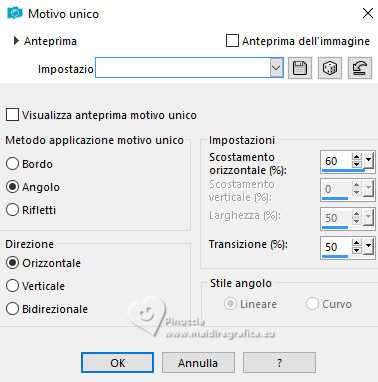Click the Motivo unico app icon in title bar
Viewport: 378px width, 382px height.
15,14
